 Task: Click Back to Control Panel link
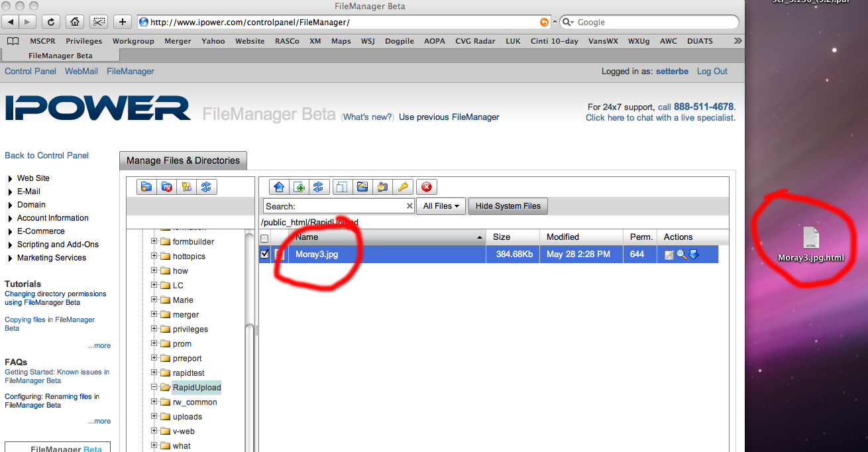pos(46,156)
